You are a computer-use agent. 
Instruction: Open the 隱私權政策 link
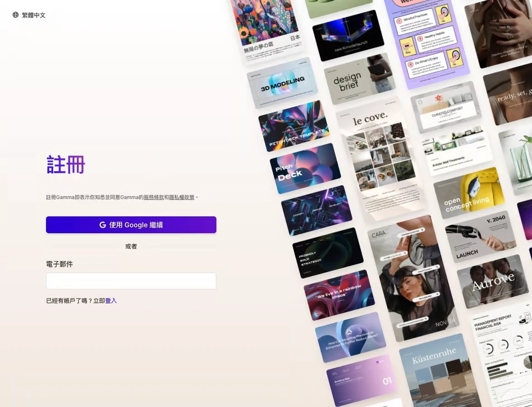(181, 197)
